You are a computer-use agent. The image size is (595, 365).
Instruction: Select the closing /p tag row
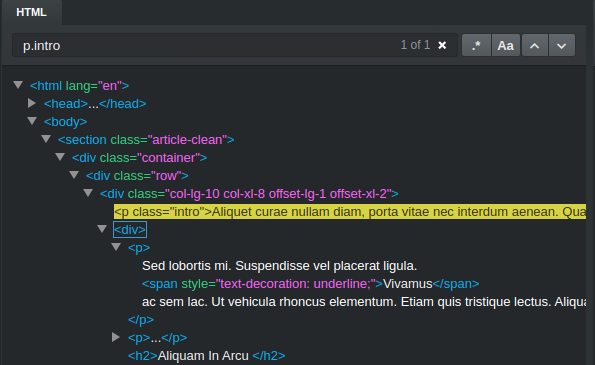click(x=141, y=320)
